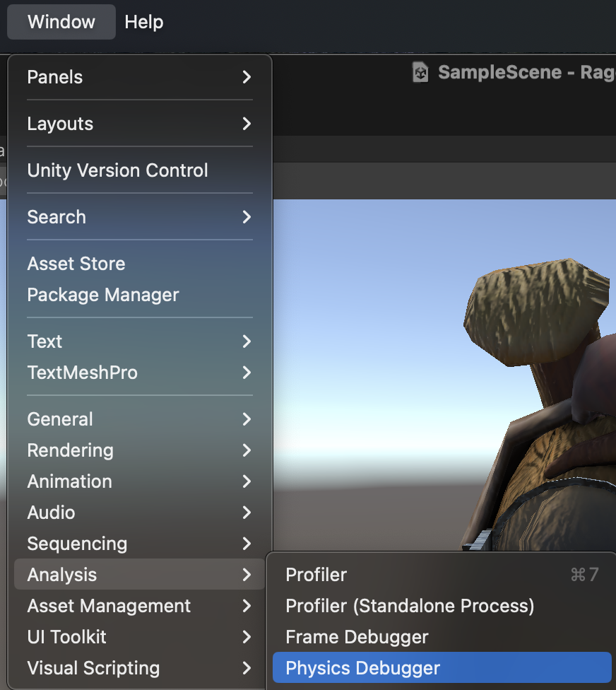Open the Package Manager

tap(139, 295)
